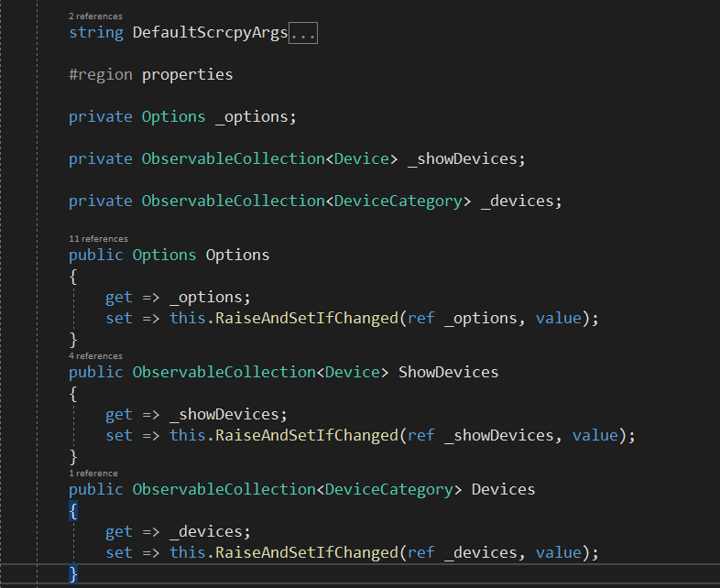Click 'value' in the Devices setter
Screen dimensions: 720x588
559,552
